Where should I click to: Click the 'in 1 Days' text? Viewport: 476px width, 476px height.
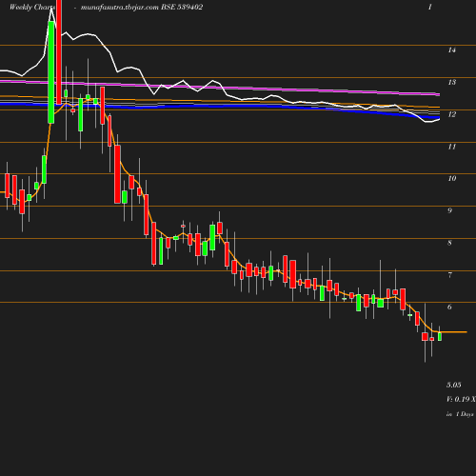coord(460,414)
